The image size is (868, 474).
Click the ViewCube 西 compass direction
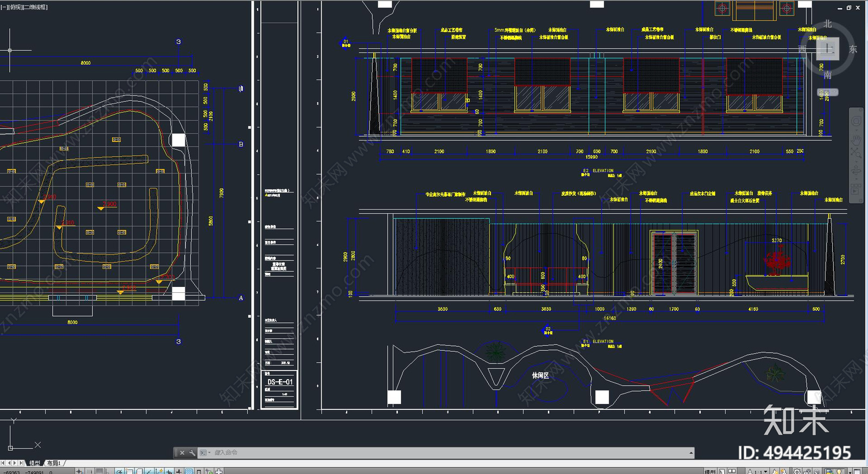point(802,49)
